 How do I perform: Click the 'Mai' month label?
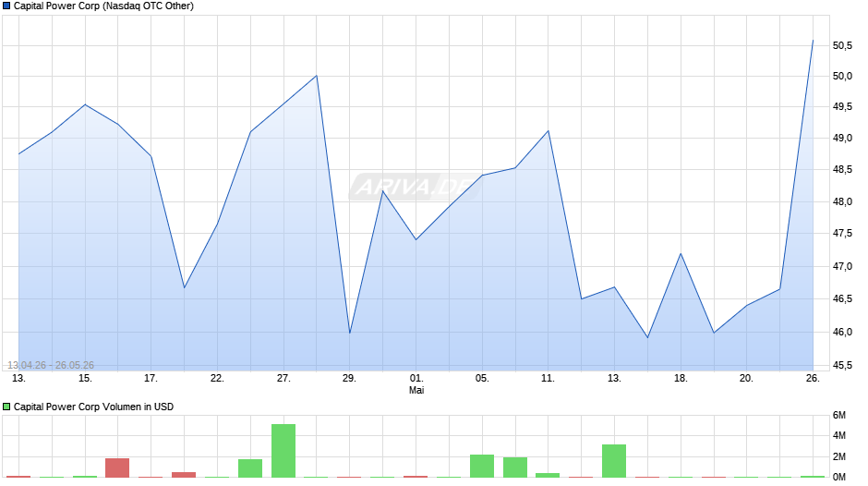click(416, 390)
